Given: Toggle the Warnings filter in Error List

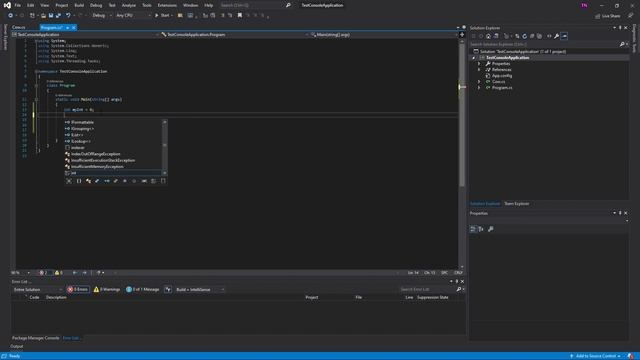Looking at the screenshot, I should (107, 289).
